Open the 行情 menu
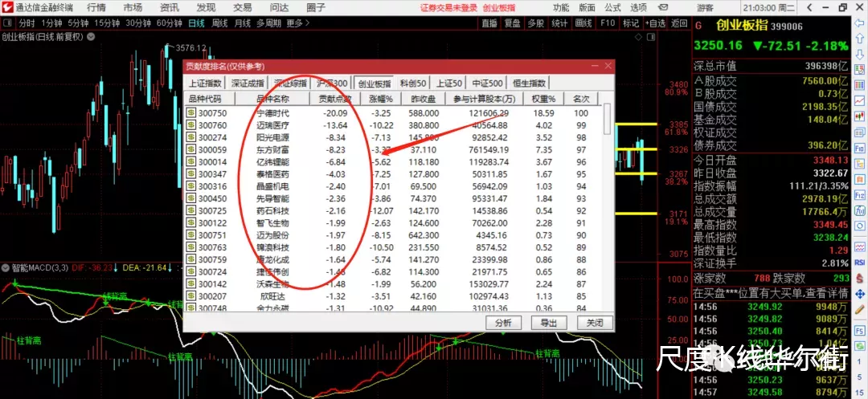Screen dimensions: 868x399 pos(96,8)
